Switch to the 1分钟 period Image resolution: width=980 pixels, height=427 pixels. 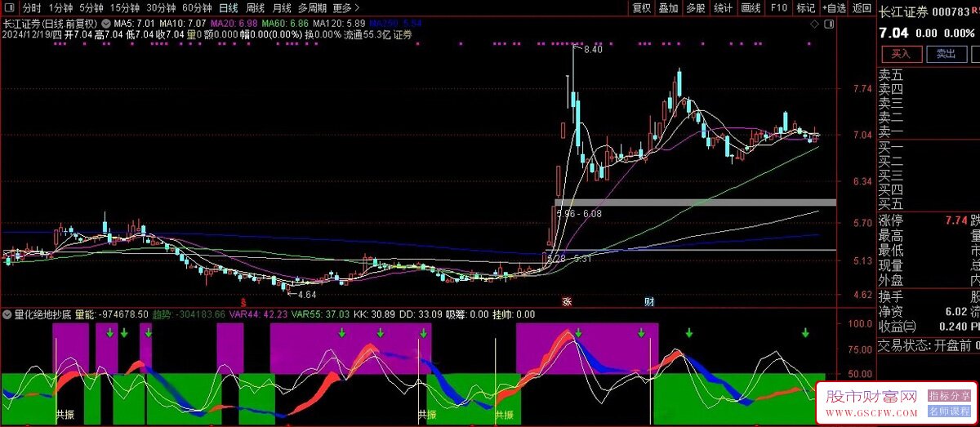(x=61, y=8)
